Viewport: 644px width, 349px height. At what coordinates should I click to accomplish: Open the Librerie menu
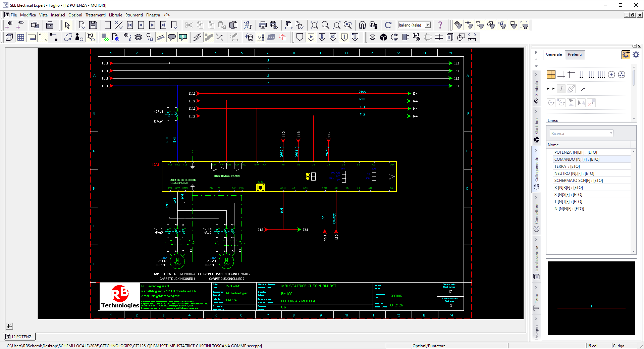115,15
